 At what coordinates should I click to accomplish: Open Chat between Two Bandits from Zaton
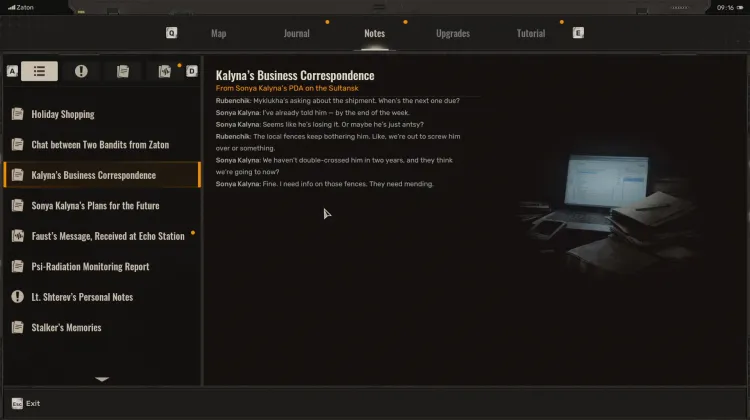click(102, 144)
